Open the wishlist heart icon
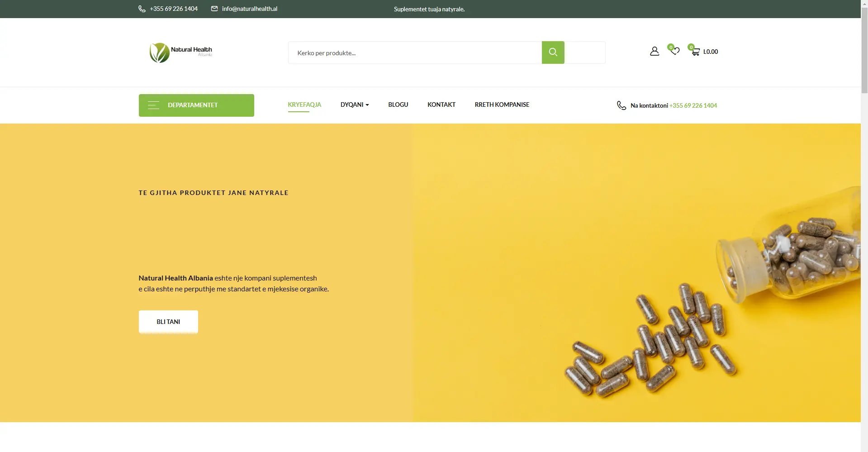Image resolution: width=868 pixels, height=452 pixels. [675, 51]
